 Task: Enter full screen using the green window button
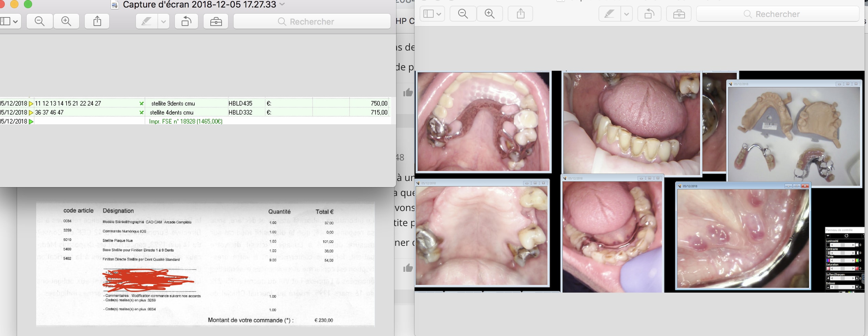point(28,4)
